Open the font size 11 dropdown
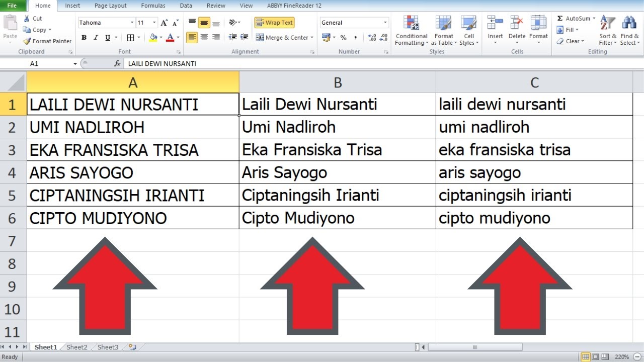644x362 pixels. pos(154,23)
